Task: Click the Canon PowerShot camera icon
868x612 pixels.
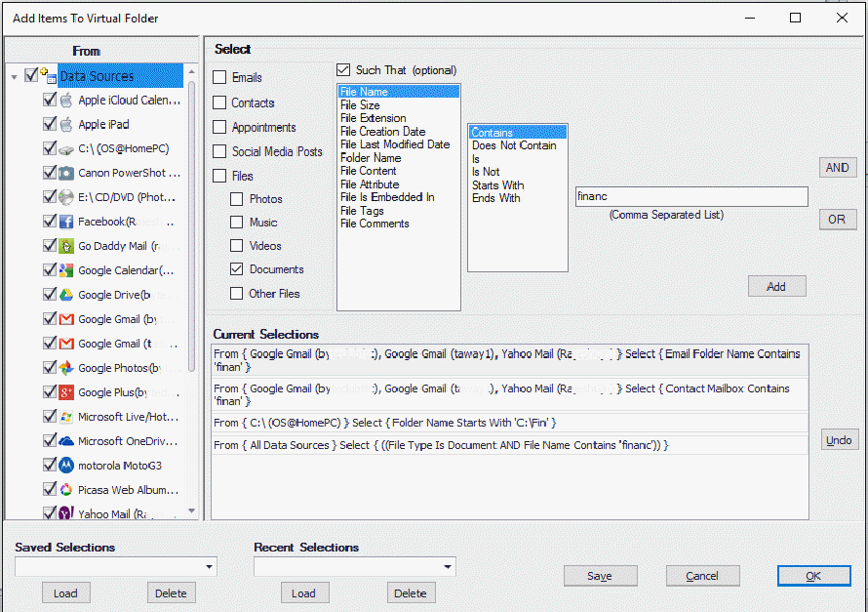Action: pos(66,174)
